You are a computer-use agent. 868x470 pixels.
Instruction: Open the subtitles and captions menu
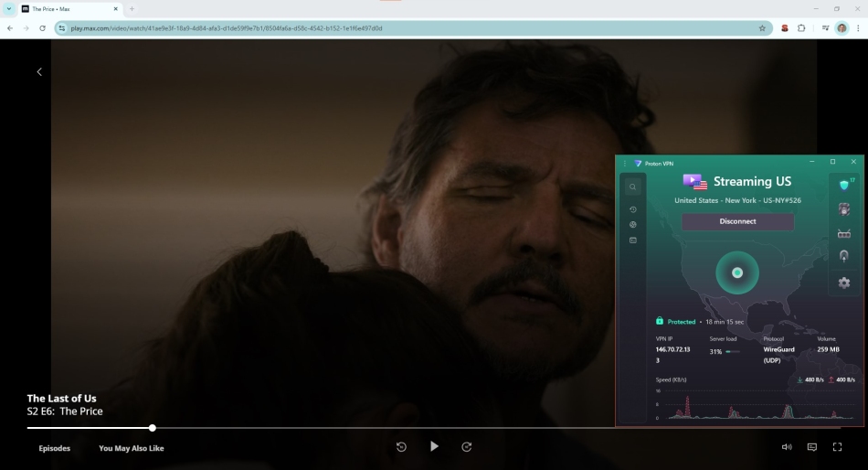(812, 447)
